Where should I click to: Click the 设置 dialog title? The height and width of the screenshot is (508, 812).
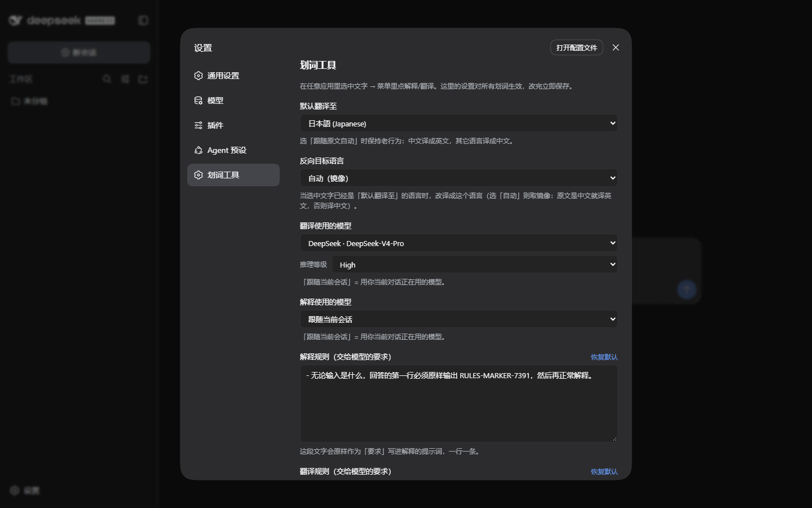[x=203, y=48]
